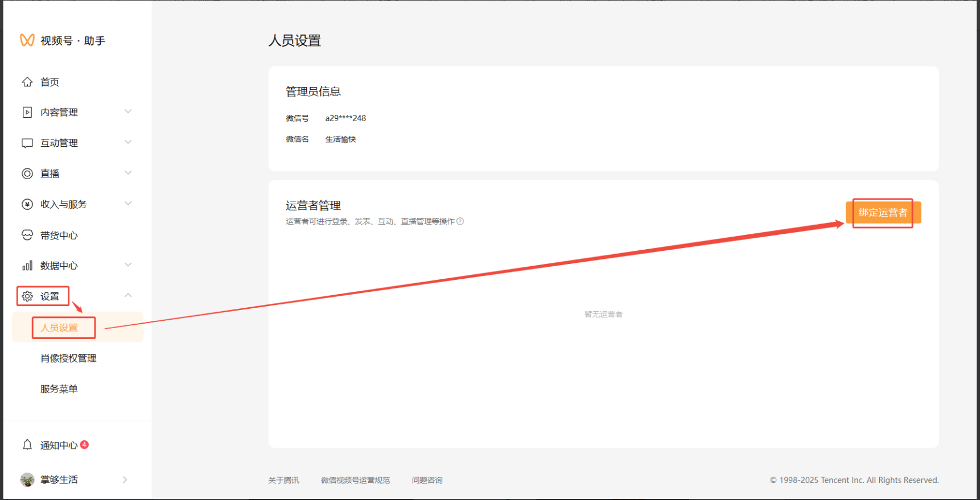Click the home icon beside 首页
Image resolution: width=980 pixels, height=500 pixels.
[x=27, y=82]
